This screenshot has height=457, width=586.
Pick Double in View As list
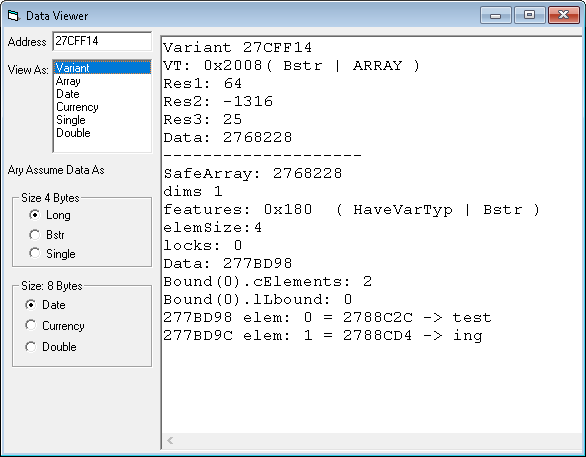coord(102,133)
